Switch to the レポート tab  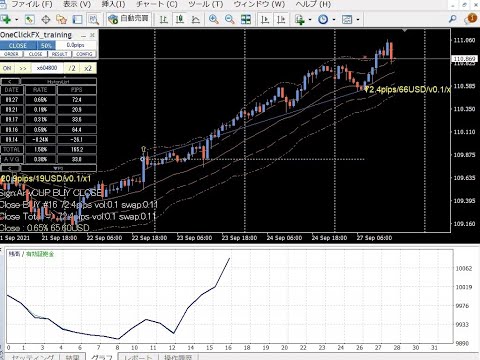coord(138,357)
